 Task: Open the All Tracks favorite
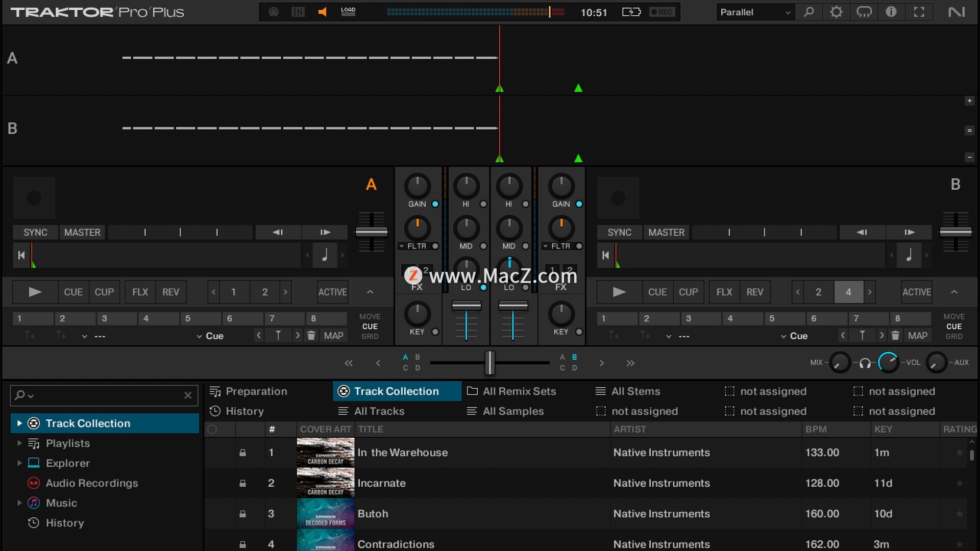point(371,411)
